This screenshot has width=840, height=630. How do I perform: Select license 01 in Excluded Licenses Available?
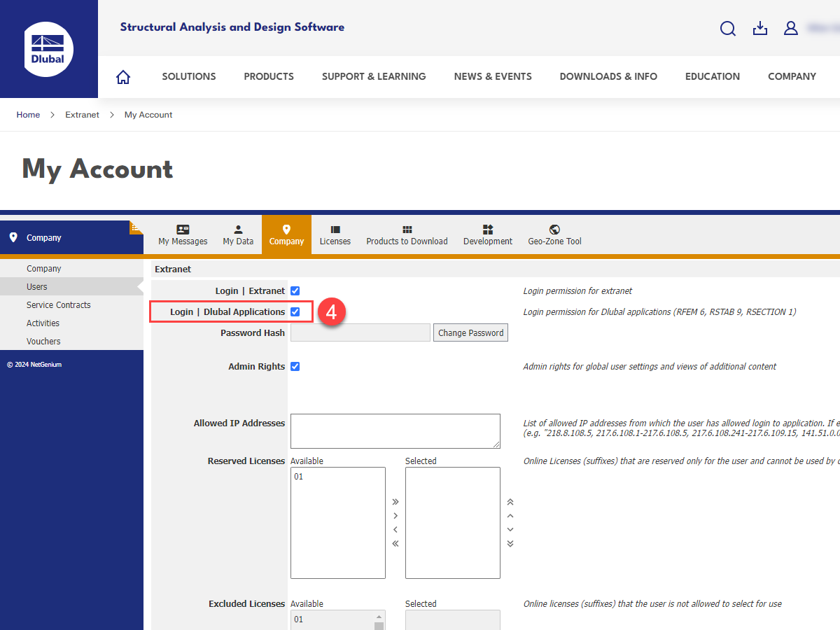(x=299, y=619)
